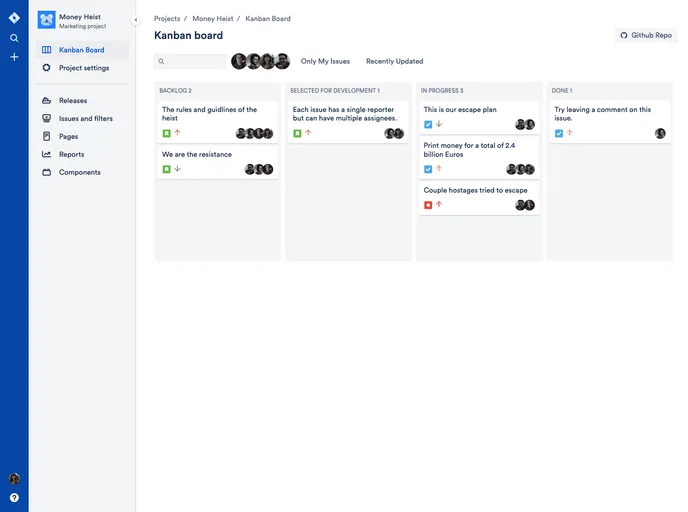This screenshot has width=688, height=512.
Task: Open card 'Print money for a total of 2.4 billion Euros'
Action: click(479, 158)
